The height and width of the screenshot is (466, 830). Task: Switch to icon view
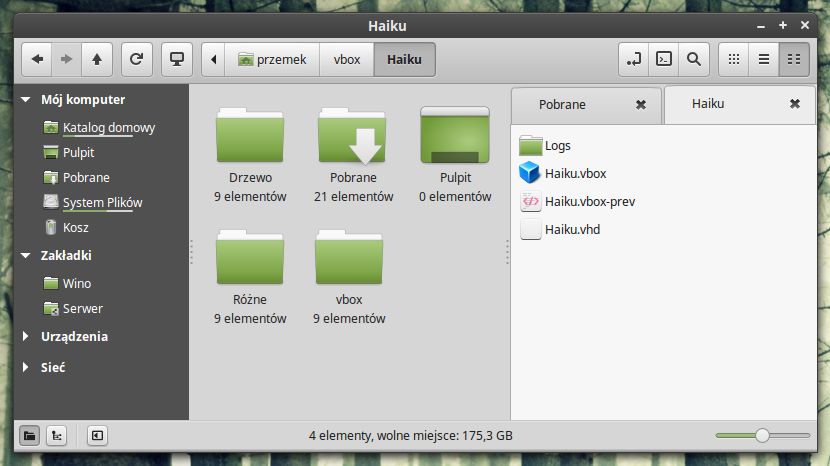pyautogui.click(x=734, y=59)
